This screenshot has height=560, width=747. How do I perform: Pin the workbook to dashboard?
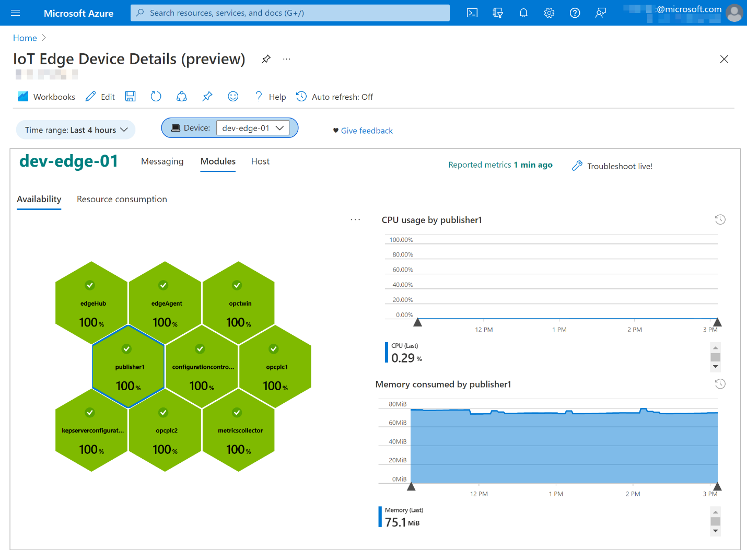point(207,96)
